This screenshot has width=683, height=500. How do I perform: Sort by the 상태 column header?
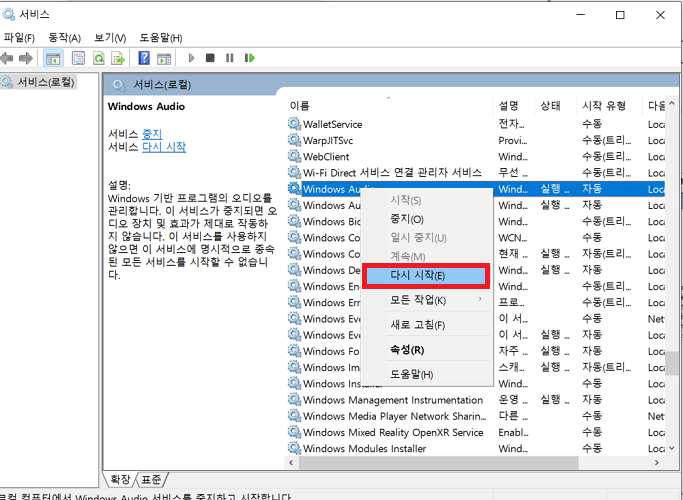coord(555,105)
